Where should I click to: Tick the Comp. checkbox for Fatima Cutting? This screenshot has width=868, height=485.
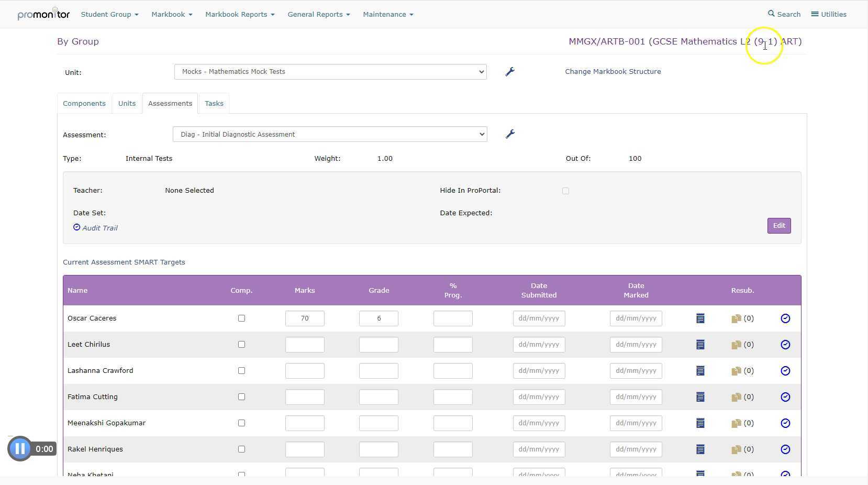pyautogui.click(x=241, y=397)
